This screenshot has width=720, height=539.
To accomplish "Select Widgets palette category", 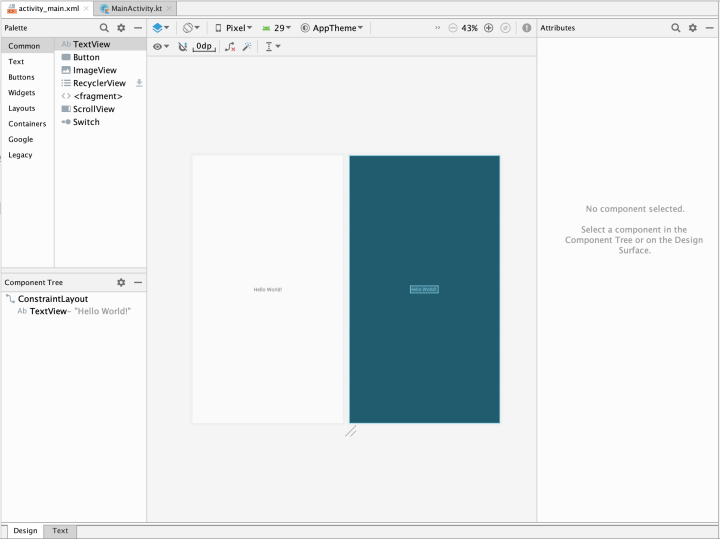I will [28, 93].
